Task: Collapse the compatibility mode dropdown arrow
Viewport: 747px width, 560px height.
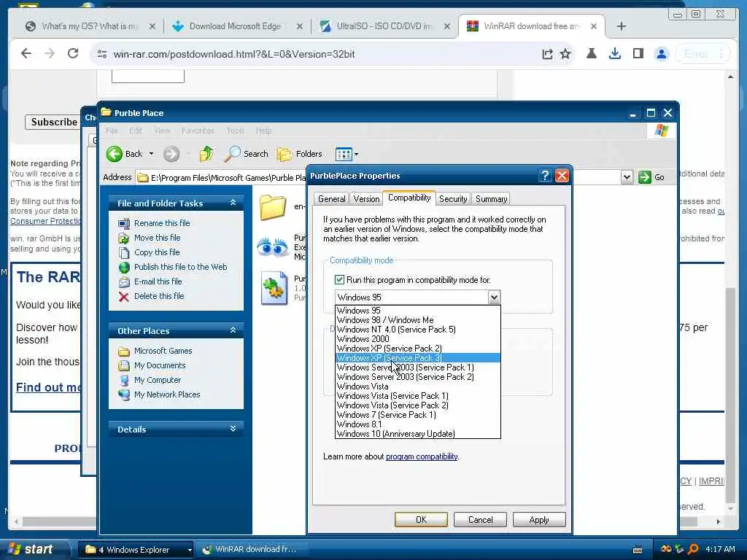Action: (494, 297)
